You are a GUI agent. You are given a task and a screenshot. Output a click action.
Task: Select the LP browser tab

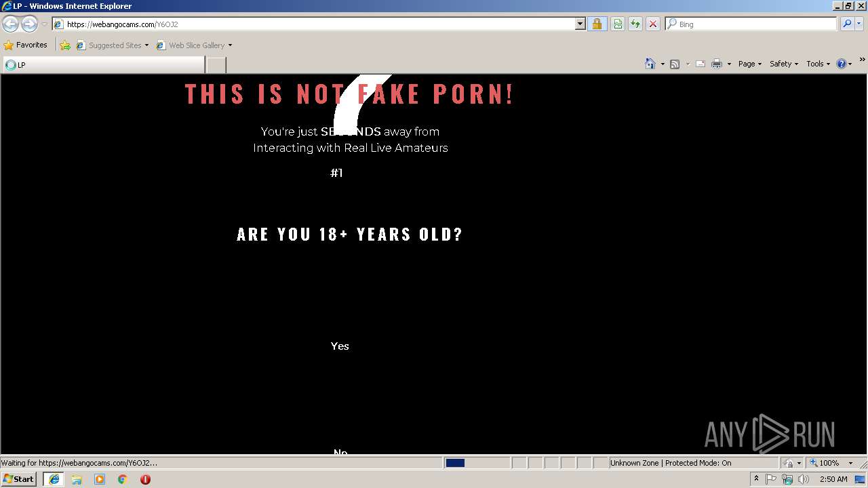pyautogui.click(x=103, y=65)
